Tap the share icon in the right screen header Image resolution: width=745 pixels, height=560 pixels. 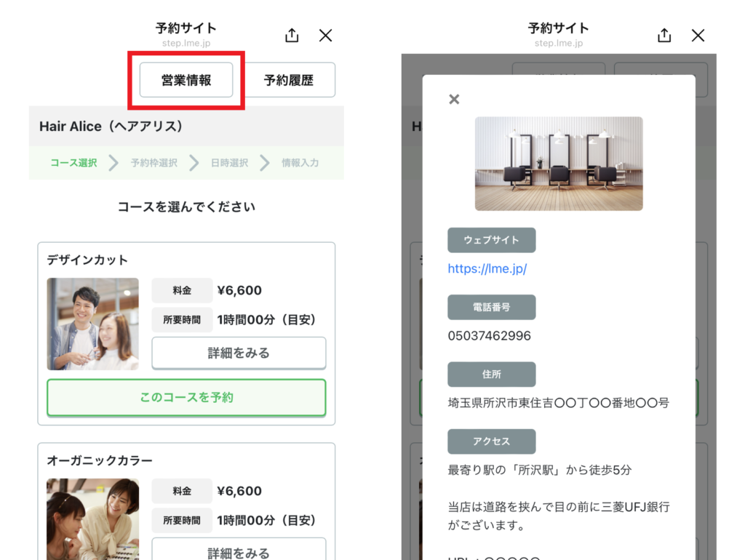point(664,35)
